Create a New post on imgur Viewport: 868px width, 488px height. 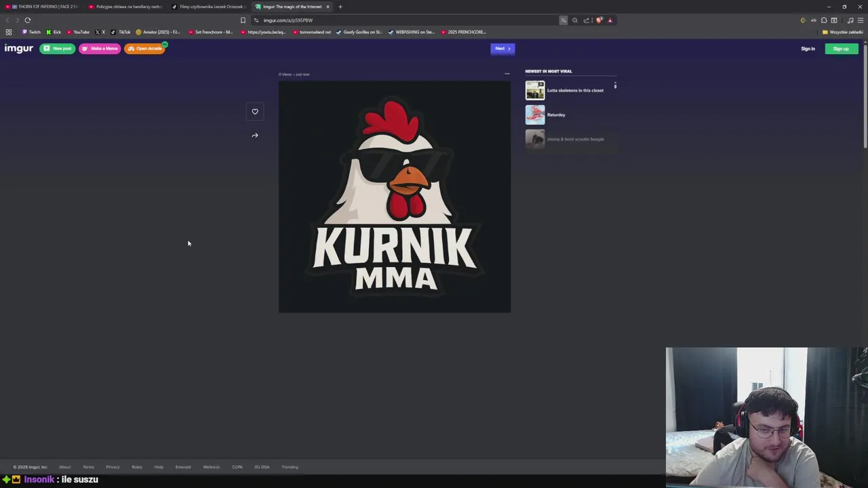[x=58, y=48]
